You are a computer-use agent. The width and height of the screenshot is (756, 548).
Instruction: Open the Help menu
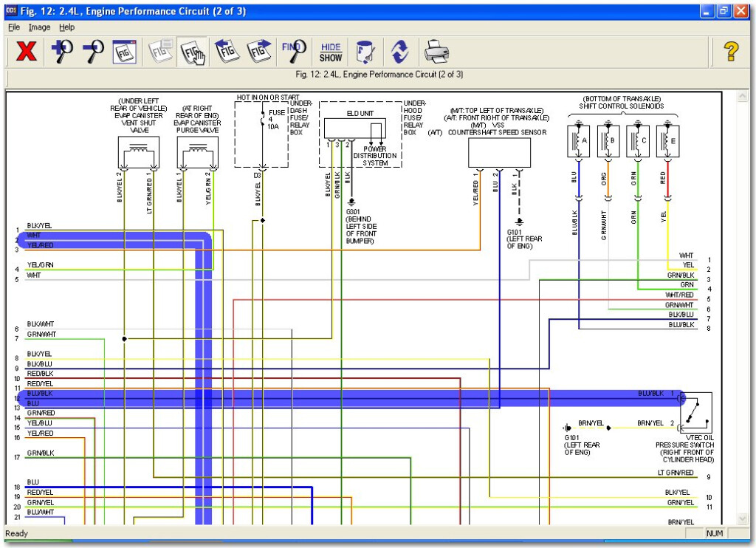(67, 27)
